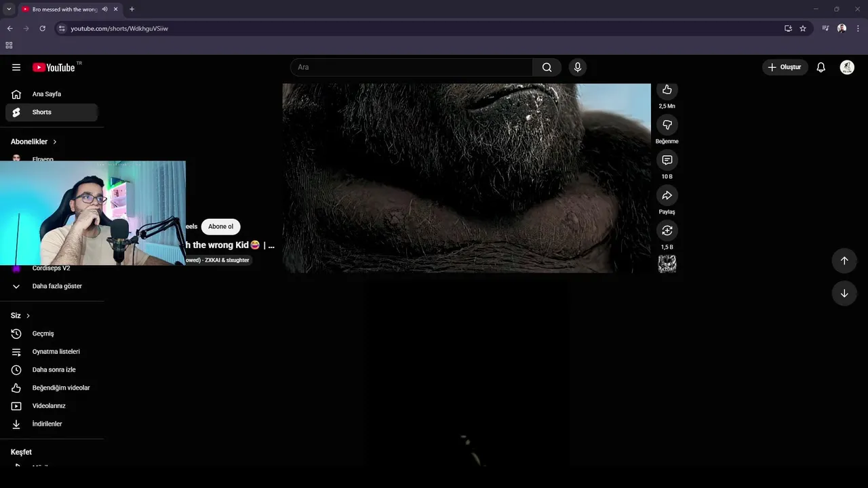Go to the previous short with up arrow
The image size is (868, 488).
pos(844,261)
